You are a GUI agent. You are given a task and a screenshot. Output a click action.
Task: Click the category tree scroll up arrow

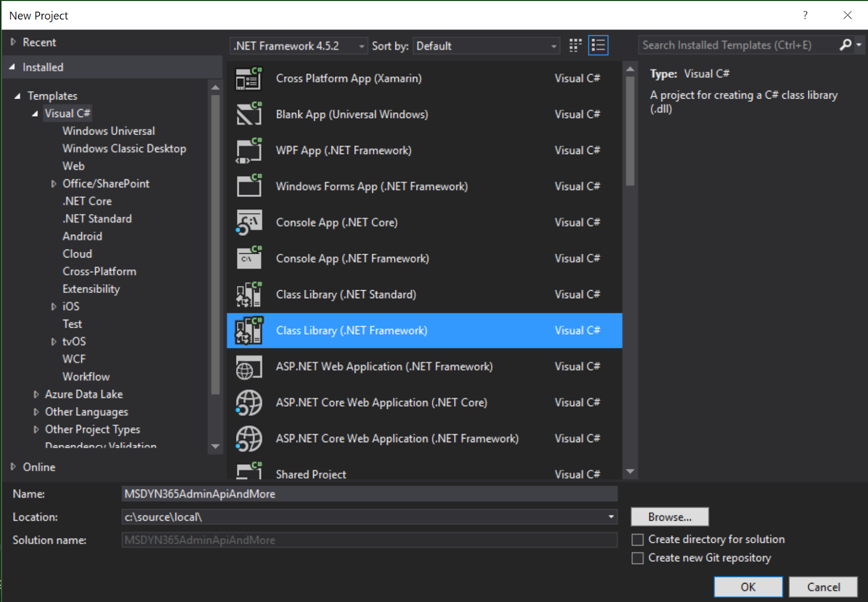[x=215, y=87]
